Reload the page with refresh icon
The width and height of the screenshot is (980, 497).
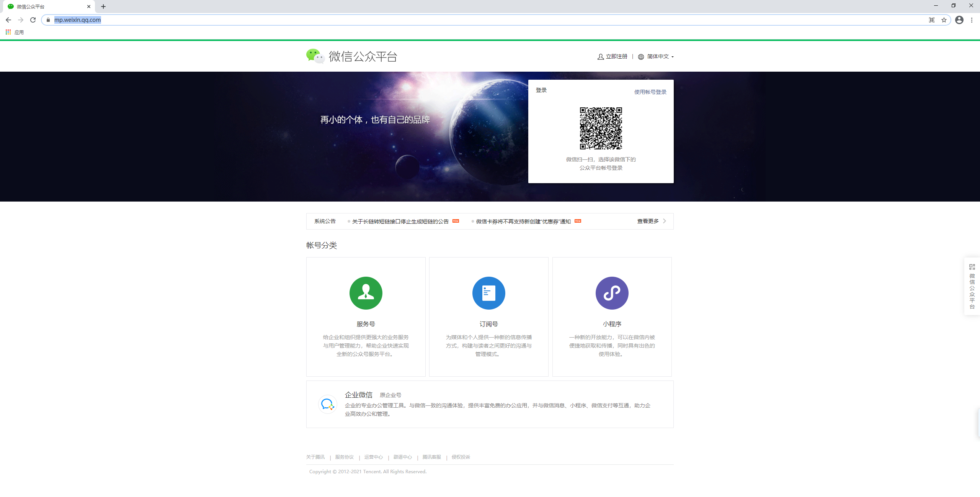click(x=33, y=20)
